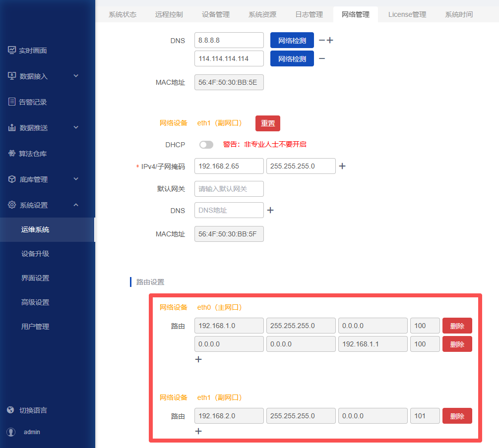Collapse the 系统设置 menu
499x448 pixels.
pyautogui.click(x=76, y=205)
